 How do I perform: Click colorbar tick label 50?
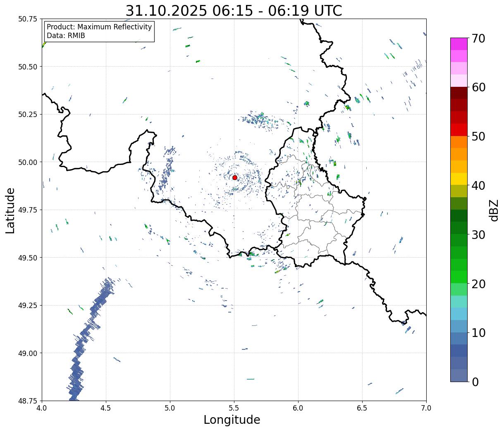478,136
